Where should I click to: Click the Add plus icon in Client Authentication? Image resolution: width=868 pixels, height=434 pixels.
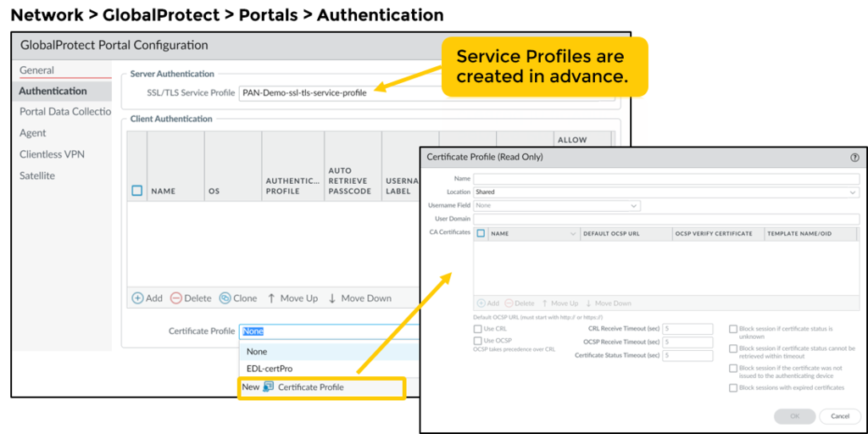point(137,298)
